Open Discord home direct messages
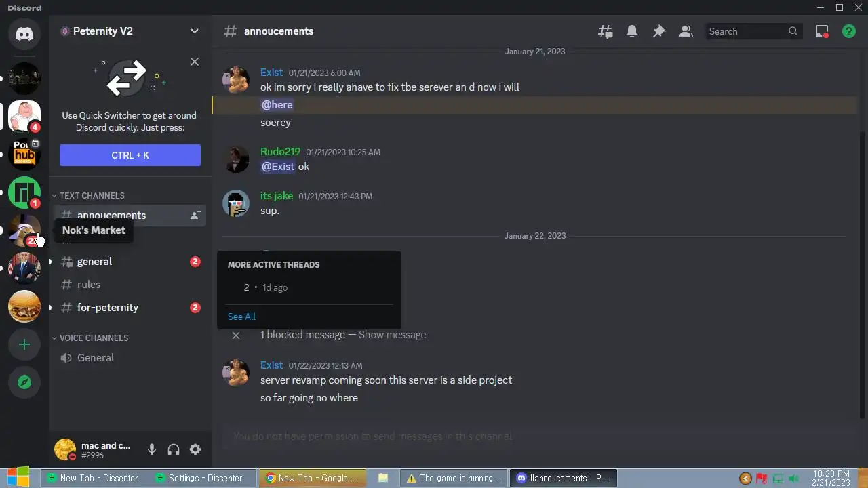Image resolution: width=868 pixels, height=488 pixels. [24, 33]
